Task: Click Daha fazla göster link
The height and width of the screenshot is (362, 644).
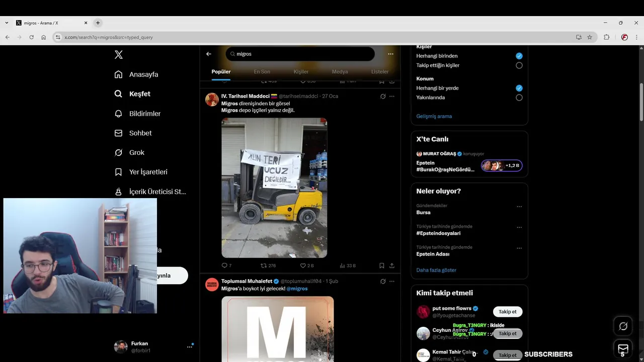Action: tap(436, 270)
